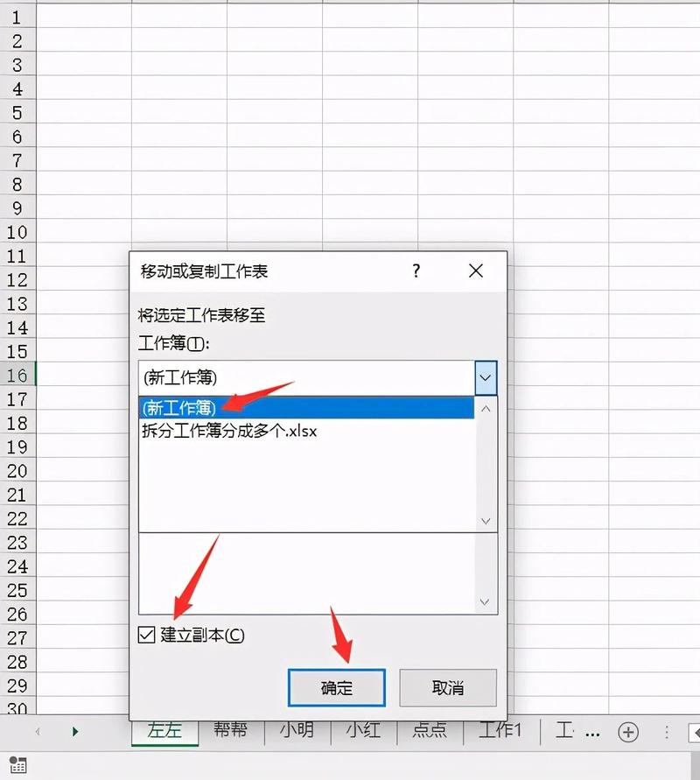Click the 确定 confirm button

click(337, 688)
